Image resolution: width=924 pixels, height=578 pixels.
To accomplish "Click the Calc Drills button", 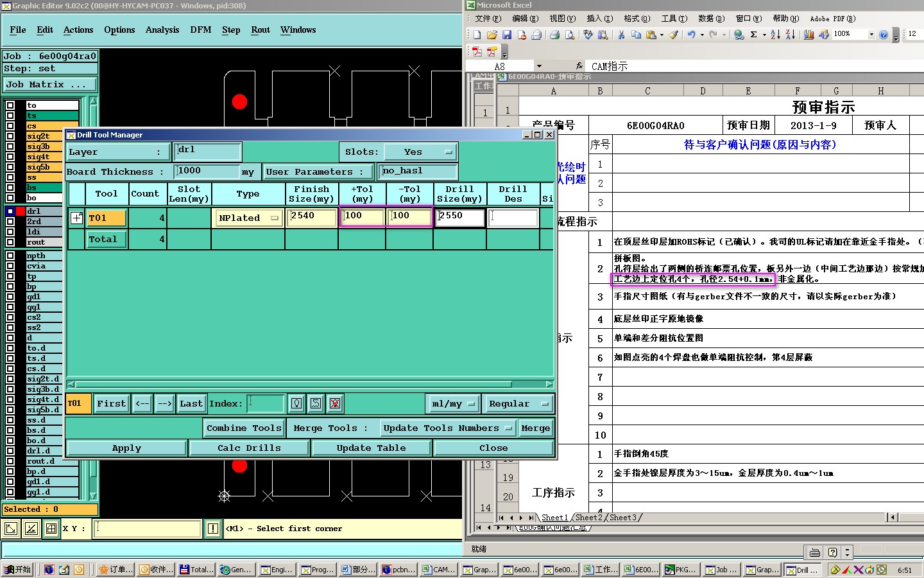I will coord(249,448).
